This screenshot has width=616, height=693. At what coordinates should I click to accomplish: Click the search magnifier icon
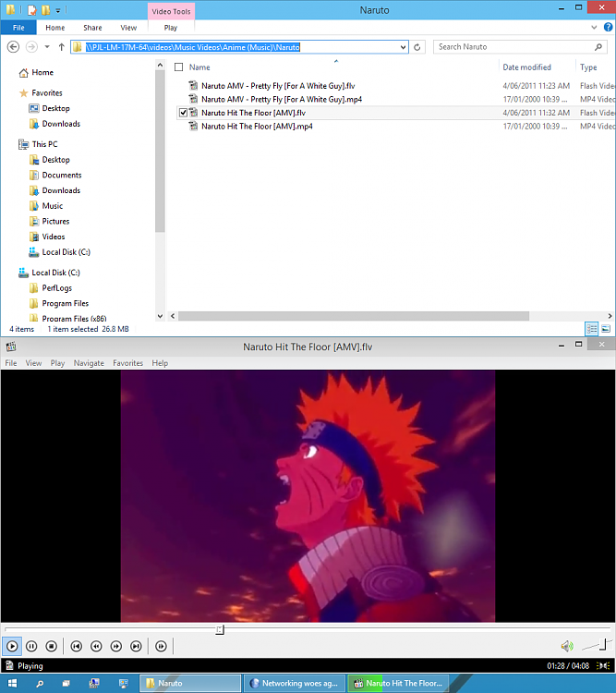coord(598,47)
